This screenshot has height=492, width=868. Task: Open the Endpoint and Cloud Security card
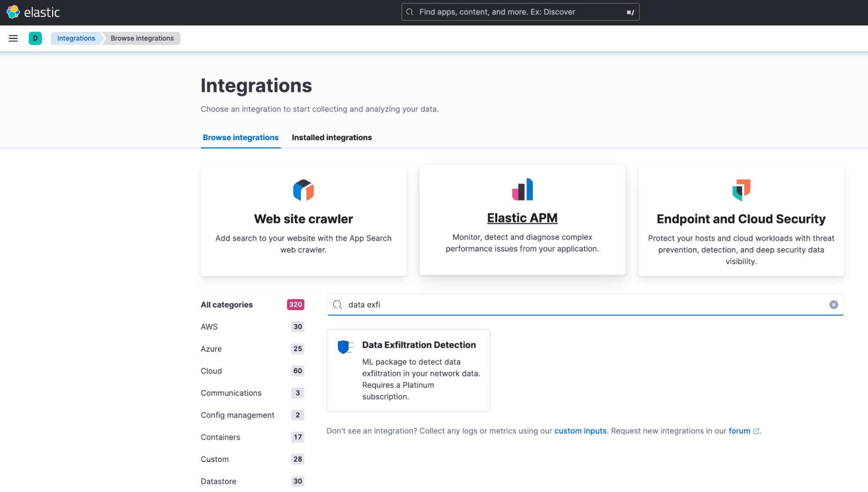pyautogui.click(x=741, y=221)
